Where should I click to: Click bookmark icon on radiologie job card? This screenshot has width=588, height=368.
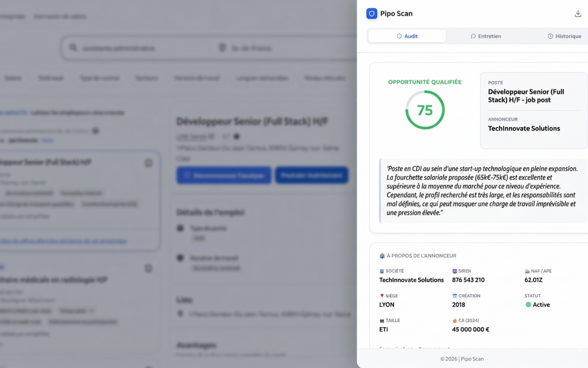pyautogui.click(x=148, y=268)
